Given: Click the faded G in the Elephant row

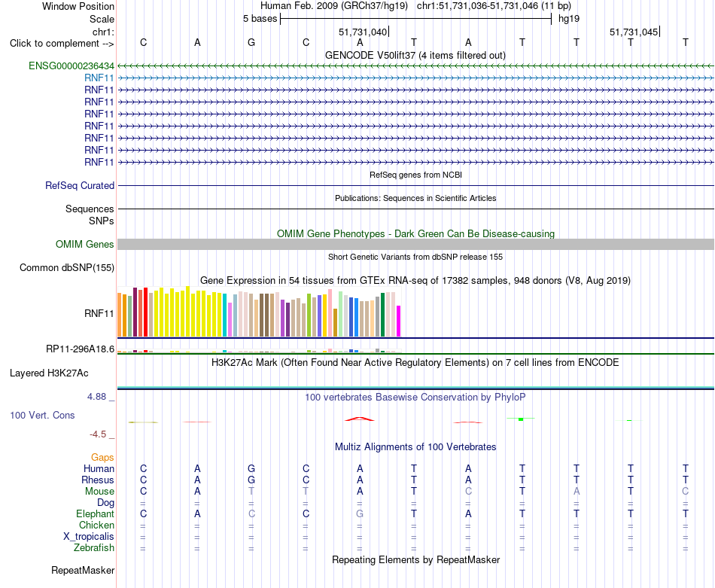Looking at the screenshot, I should coord(360,513).
